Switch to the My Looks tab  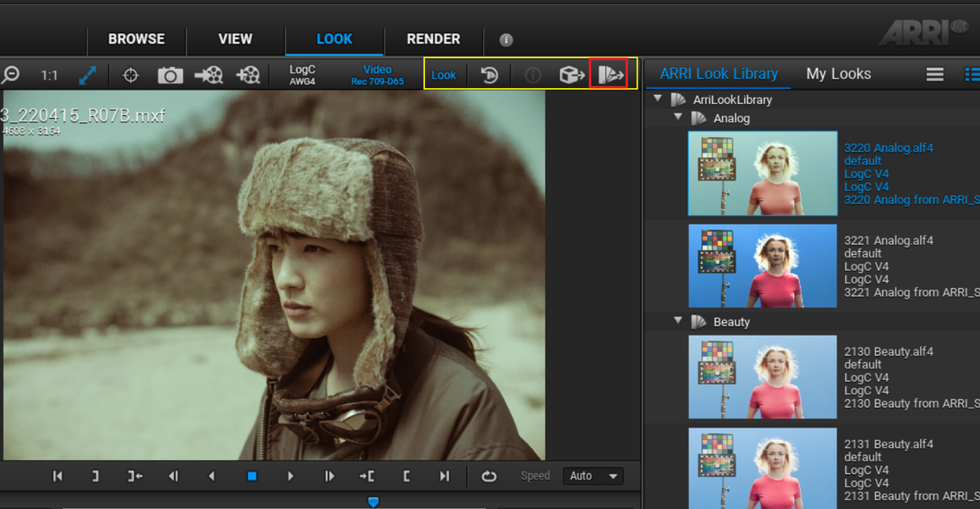838,73
